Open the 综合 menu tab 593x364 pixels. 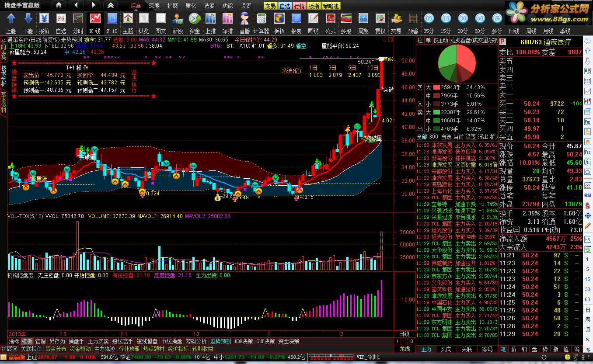(x=136, y=6)
